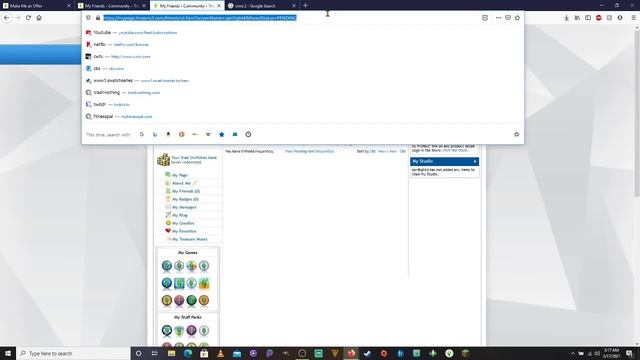Click the Windows Start button

tap(8, 353)
